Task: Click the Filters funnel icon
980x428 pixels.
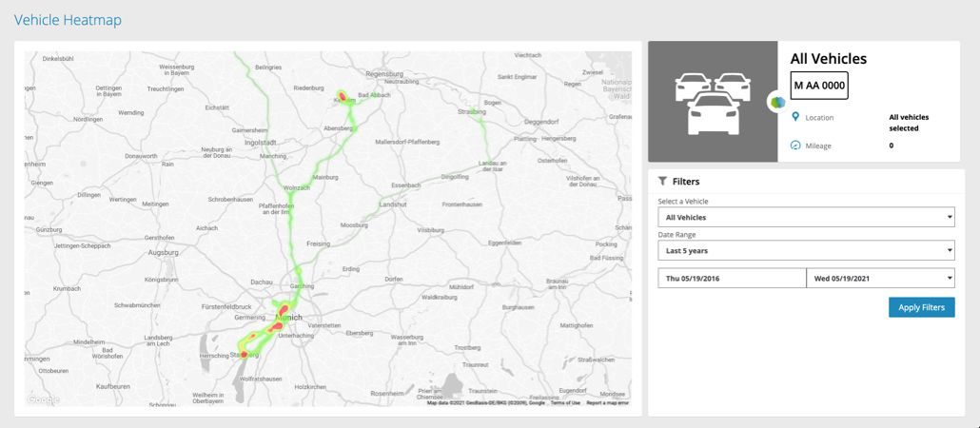Action: pos(662,182)
